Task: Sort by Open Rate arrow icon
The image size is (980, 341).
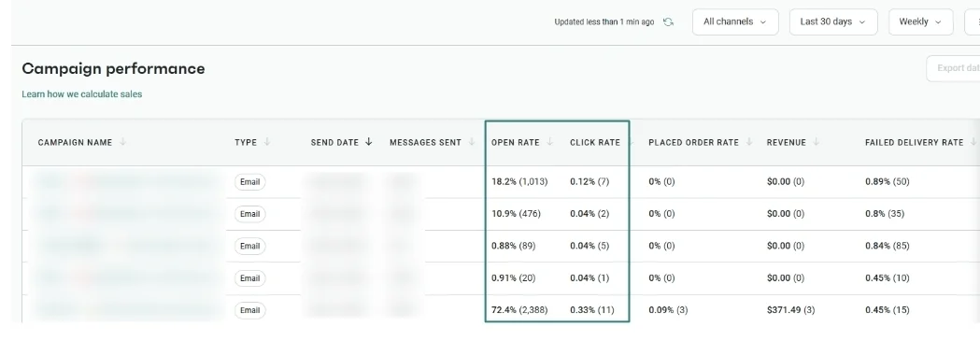Action: coord(549,142)
